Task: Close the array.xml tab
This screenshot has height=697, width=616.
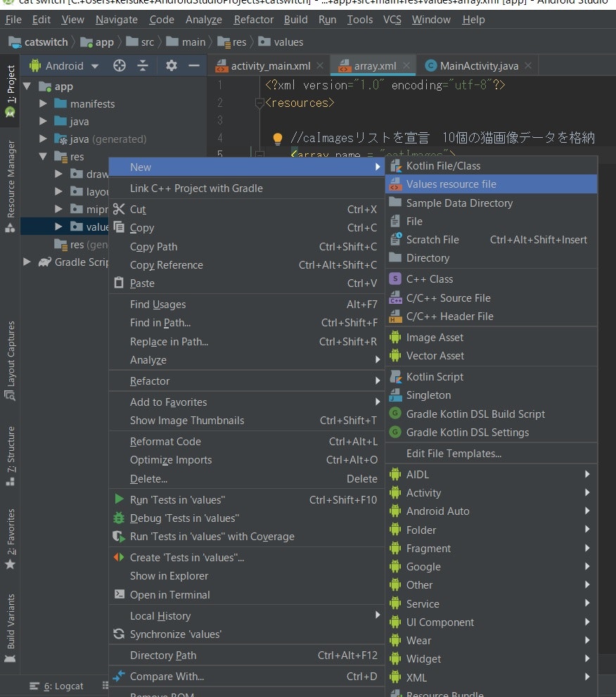Action: [406, 66]
